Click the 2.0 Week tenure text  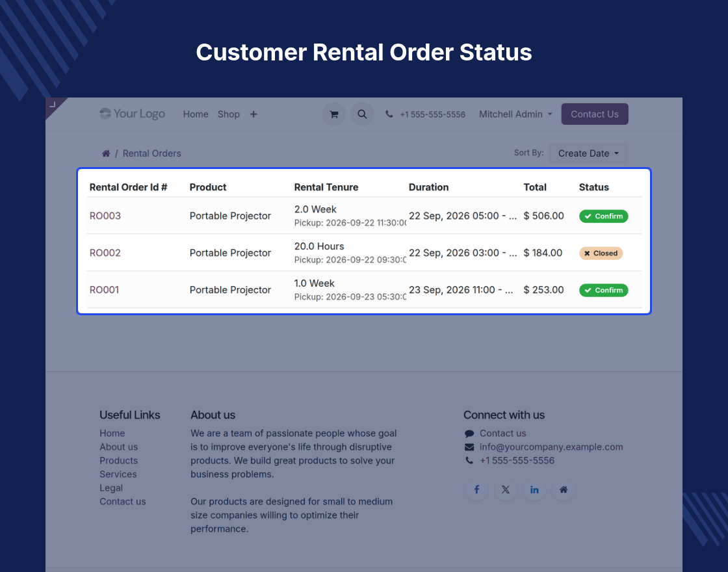coord(315,209)
